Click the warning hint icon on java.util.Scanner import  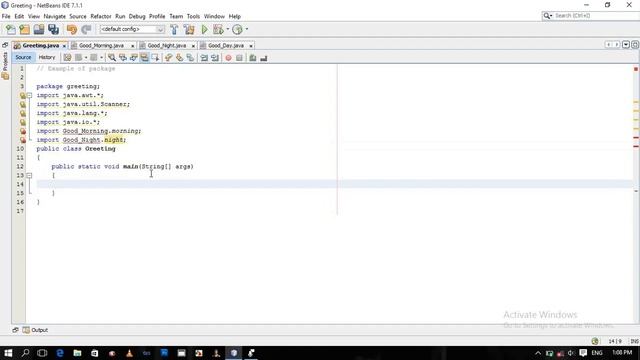click(23, 104)
